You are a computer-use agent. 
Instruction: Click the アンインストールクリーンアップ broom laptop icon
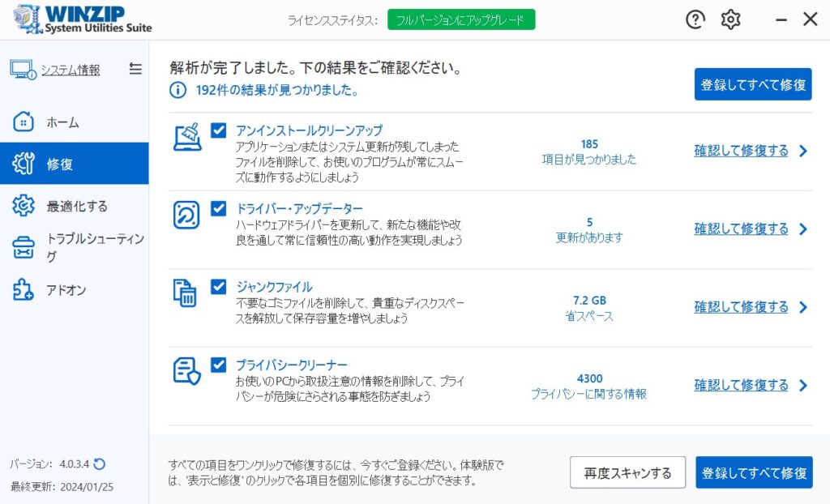187,137
